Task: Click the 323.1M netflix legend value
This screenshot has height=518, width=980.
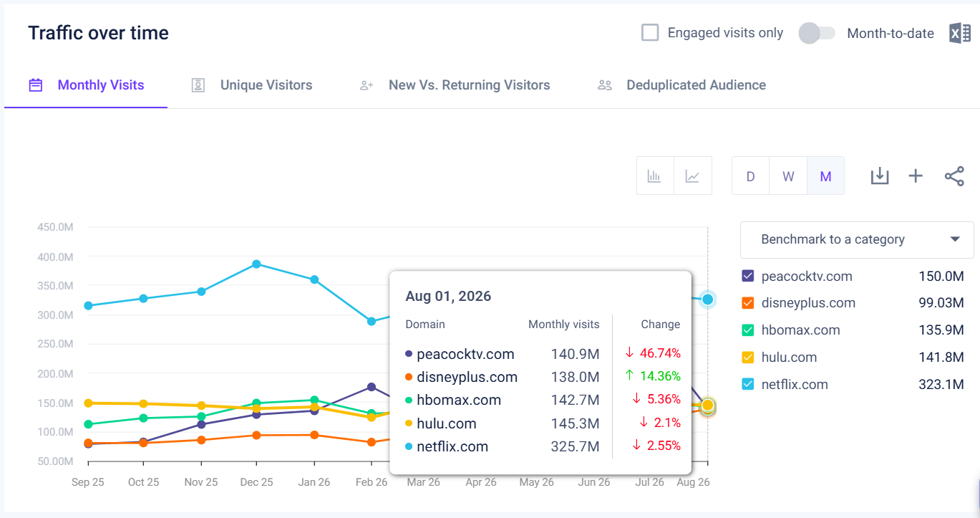Action: pyautogui.click(x=941, y=384)
